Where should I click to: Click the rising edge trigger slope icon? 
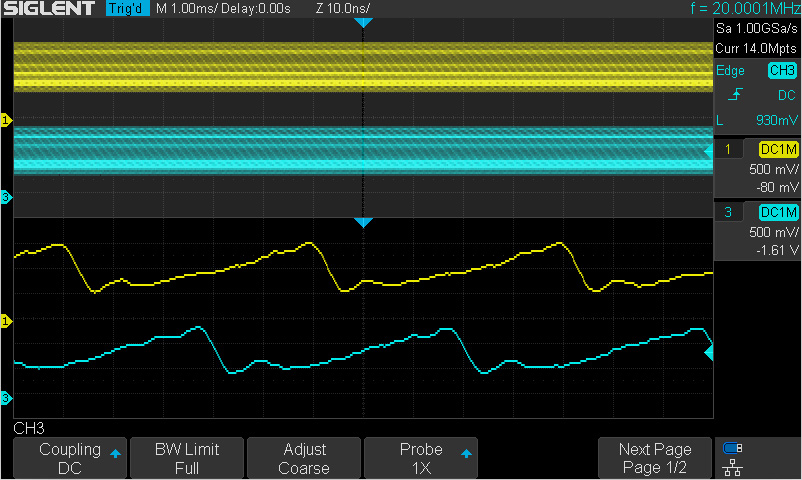pyautogui.click(x=736, y=95)
